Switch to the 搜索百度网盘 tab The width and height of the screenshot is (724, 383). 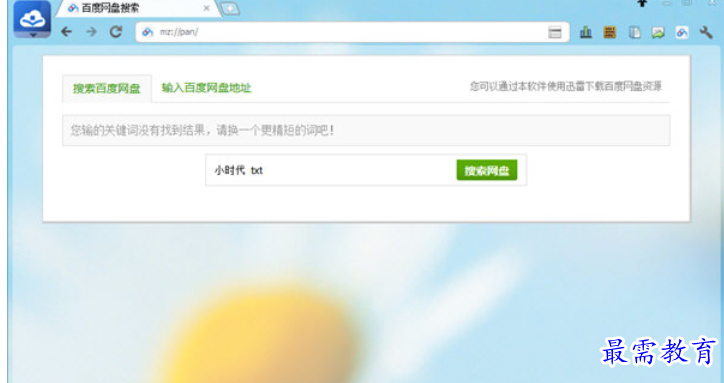tap(107, 88)
